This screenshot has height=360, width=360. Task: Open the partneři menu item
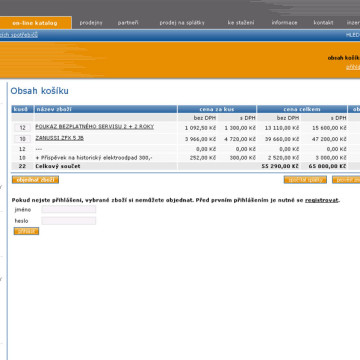pyautogui.click(x=128, y=23)
